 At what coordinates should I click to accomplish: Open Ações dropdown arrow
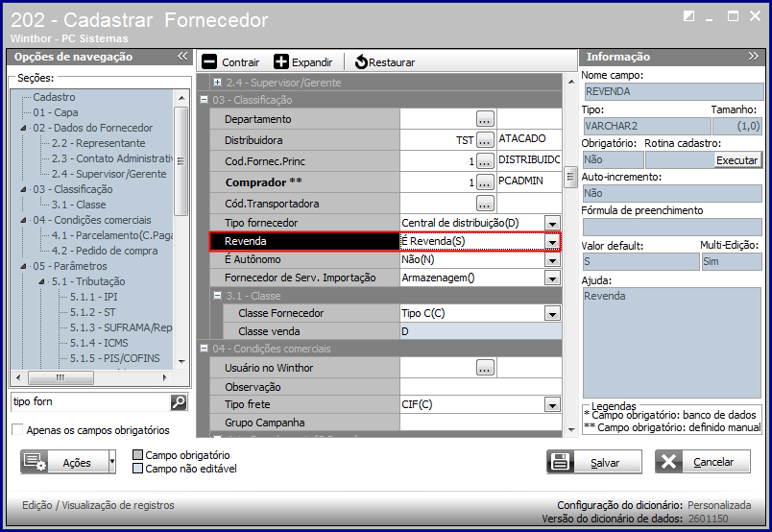click(x=112, y=462)
